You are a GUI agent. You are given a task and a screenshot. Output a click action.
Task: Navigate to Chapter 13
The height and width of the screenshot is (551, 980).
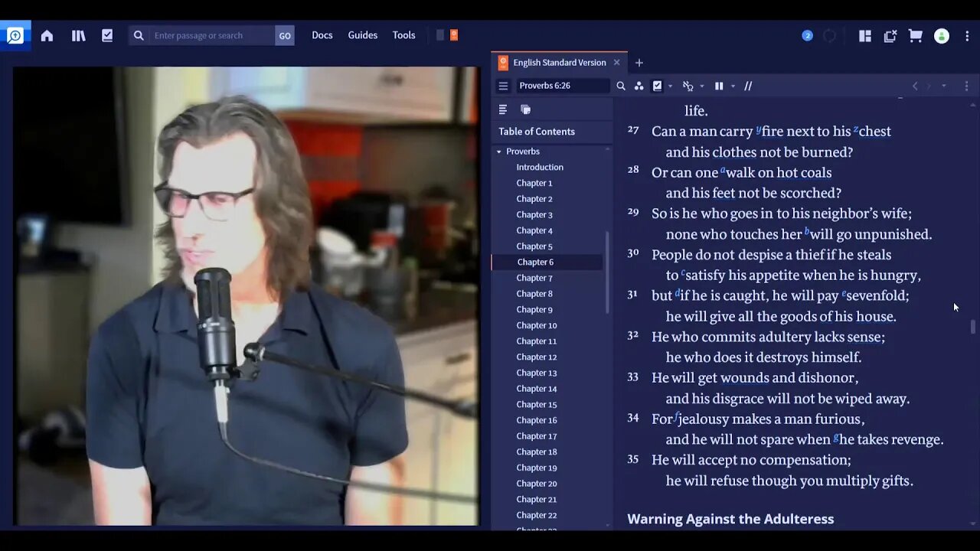[x=537, y=373]
